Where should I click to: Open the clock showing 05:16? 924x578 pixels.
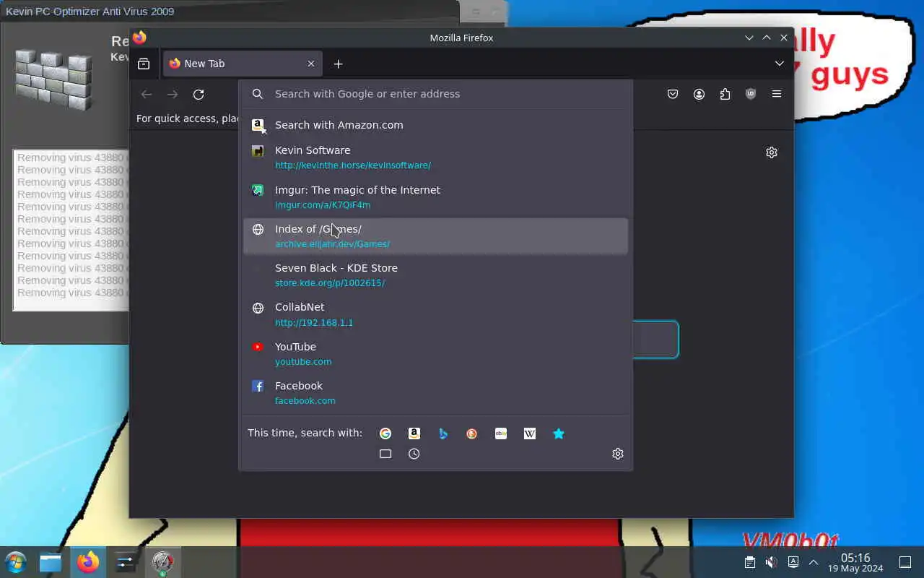pyautogui.click(x=855, y=562)
